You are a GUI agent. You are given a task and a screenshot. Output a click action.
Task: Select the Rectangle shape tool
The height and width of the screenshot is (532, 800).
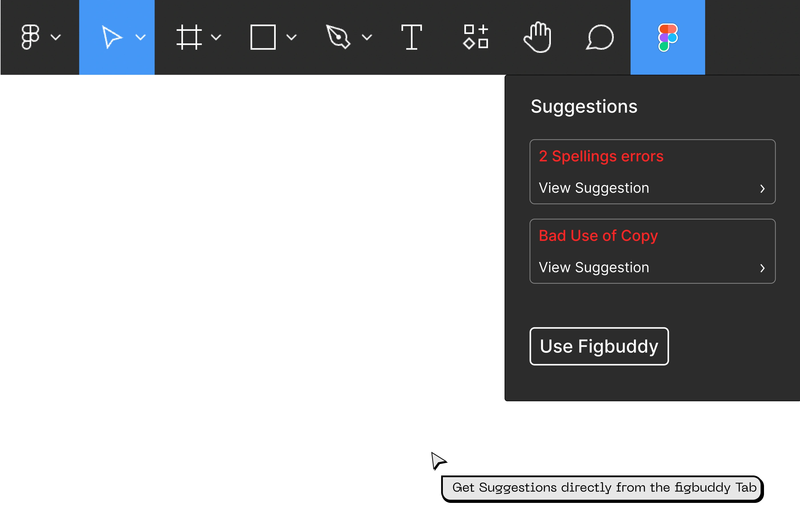[x=263, y=37]
